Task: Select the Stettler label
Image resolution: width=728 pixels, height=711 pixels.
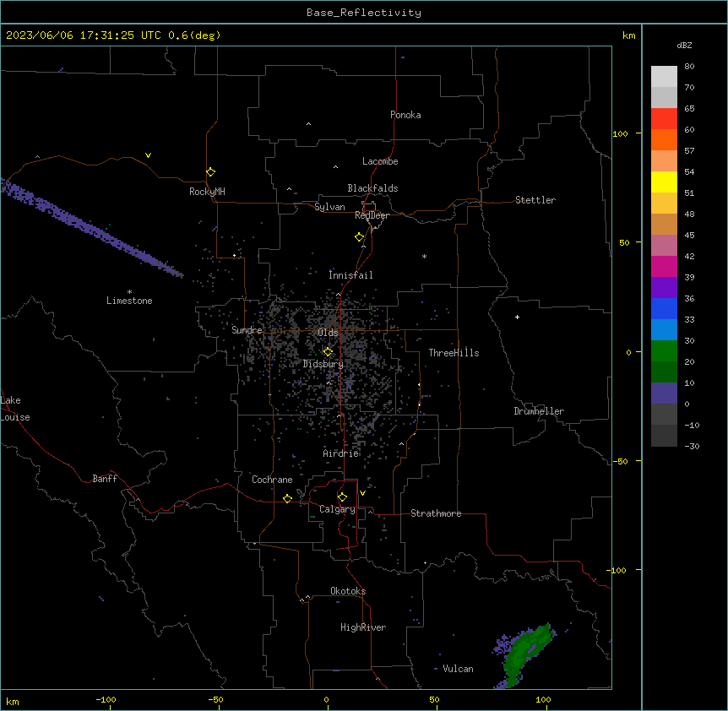Action: [x=535, y=200]
